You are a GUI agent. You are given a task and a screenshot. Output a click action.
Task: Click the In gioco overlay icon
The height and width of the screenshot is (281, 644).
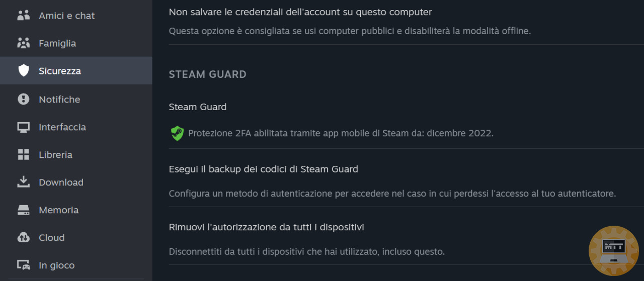24,265
